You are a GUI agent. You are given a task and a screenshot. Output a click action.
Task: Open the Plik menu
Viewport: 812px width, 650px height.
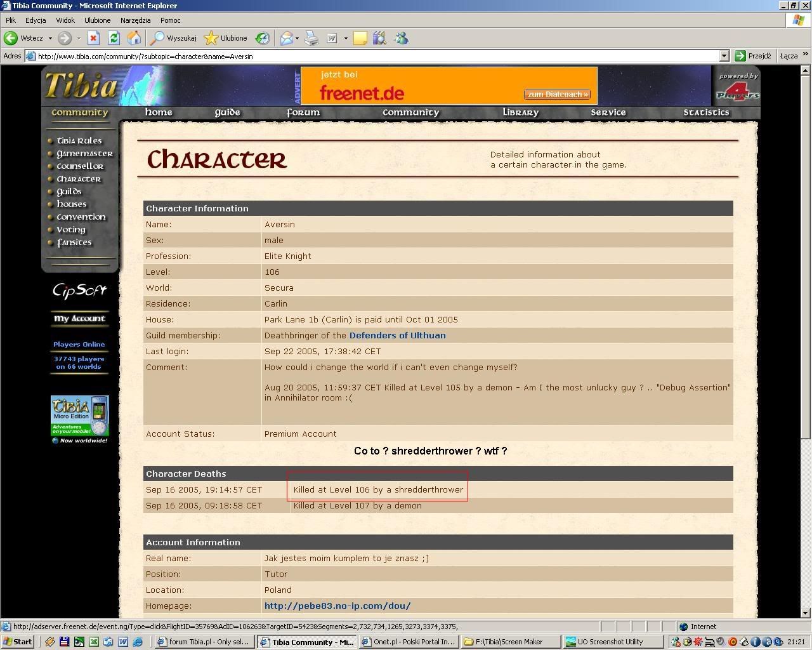11,20
